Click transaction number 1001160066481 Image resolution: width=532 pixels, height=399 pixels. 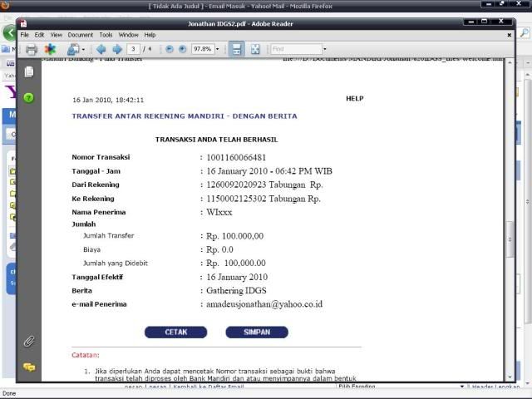pyautogui.click(x=236, y=157)
